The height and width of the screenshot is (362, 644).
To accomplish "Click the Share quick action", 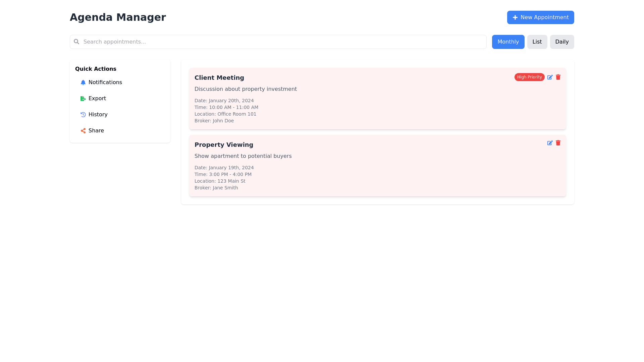I will click(96, 130).
